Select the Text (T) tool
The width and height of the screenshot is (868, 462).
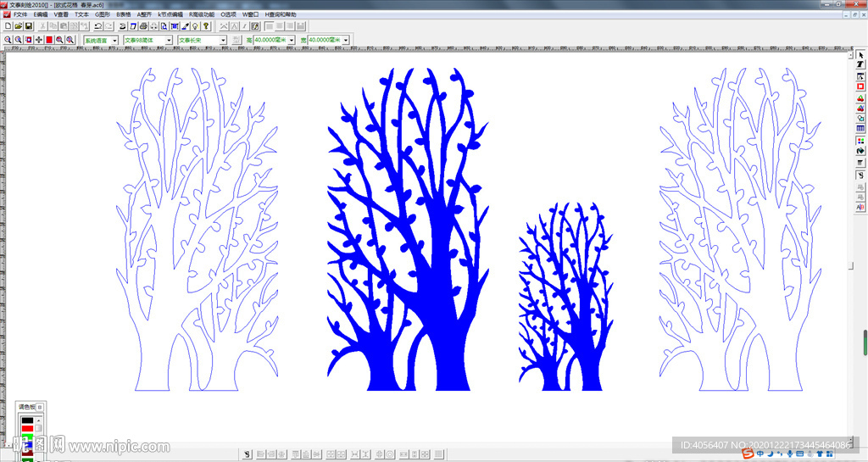[x=860, y=64]
